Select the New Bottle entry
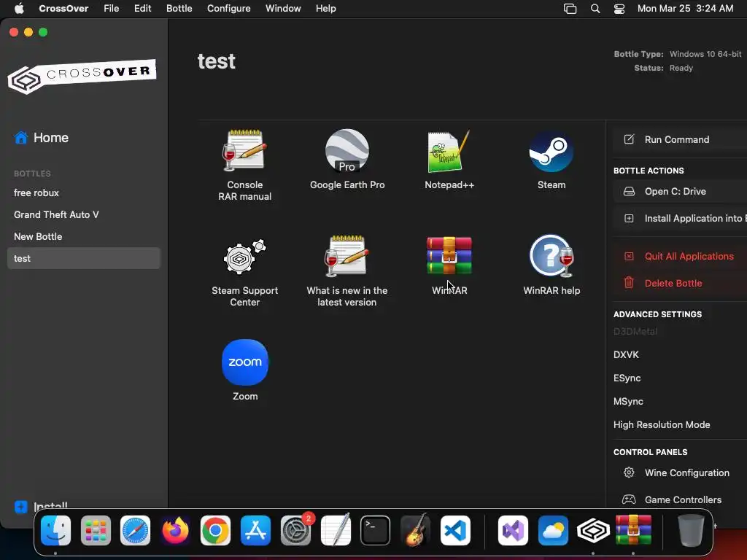Image resolution: width=747 pixels, height=560 pixels. pyautogui.click(x=83, y=237)
